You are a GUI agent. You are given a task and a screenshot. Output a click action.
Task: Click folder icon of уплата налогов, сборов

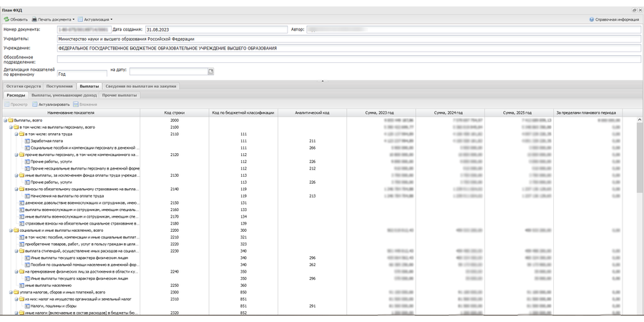point(16,292)
